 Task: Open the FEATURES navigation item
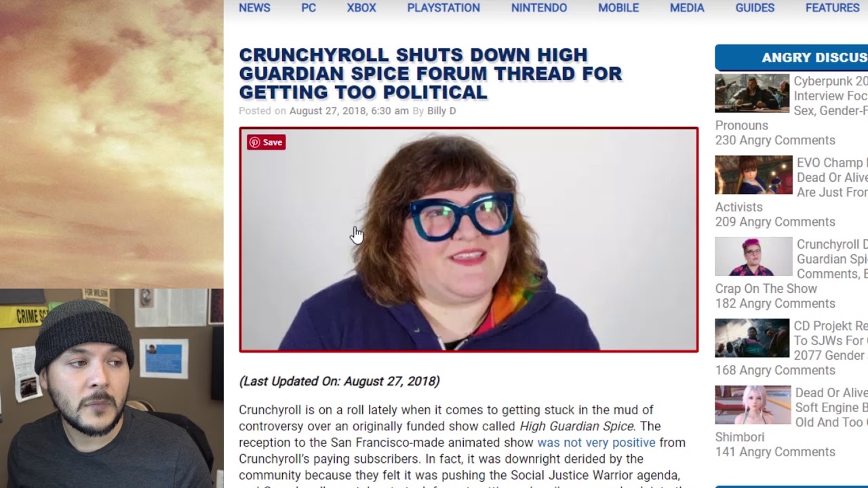click(832, 8)
